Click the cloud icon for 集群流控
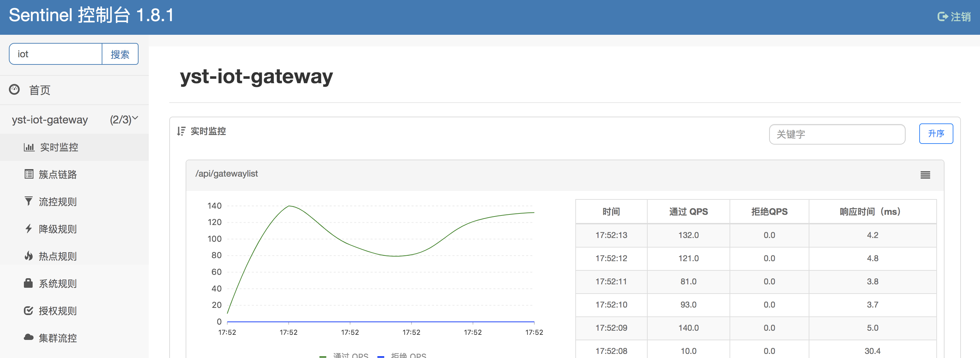 point(29,338)
